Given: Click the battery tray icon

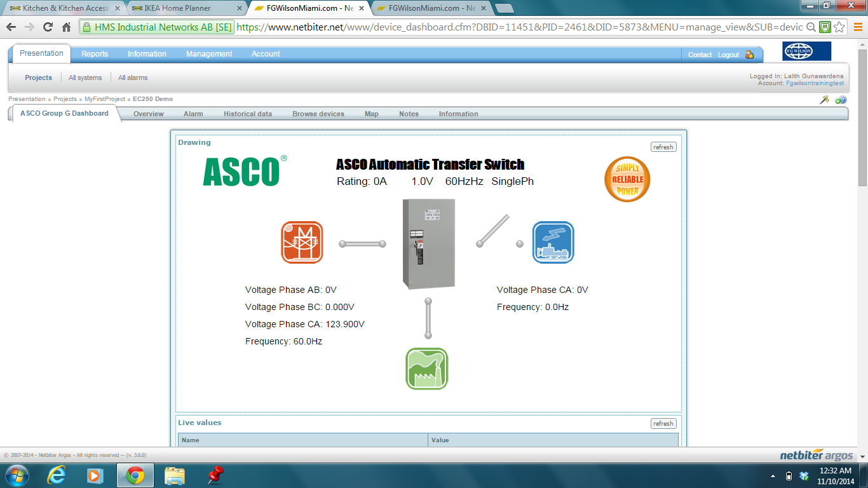Looking at the screenshot, I should click(789, 476).
